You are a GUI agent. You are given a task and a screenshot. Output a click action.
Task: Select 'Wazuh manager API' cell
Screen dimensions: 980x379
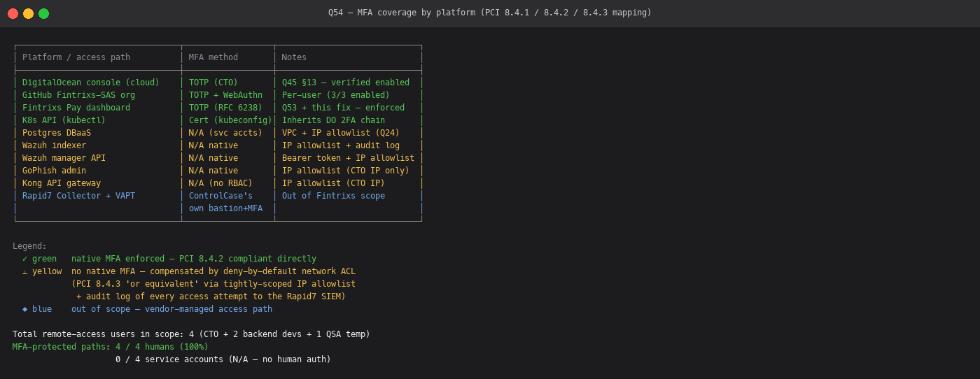[64, 158]
